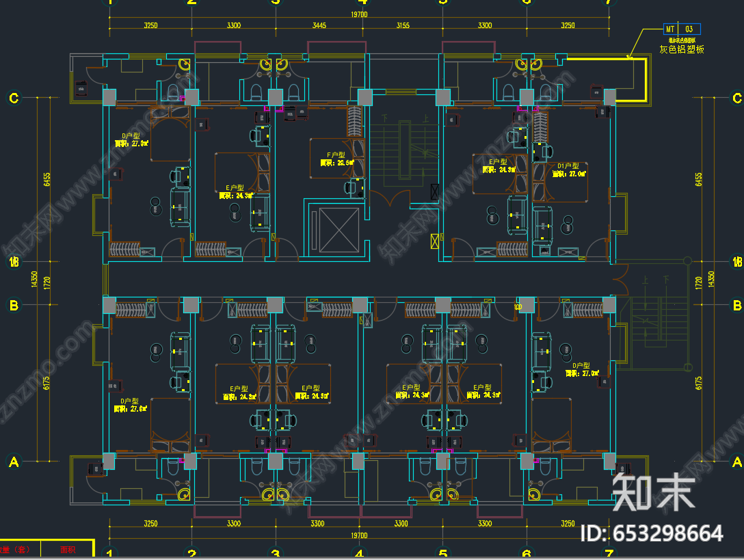744x560 pixels.
Task: Select the red 面积 table header cell
Action: 67,549
